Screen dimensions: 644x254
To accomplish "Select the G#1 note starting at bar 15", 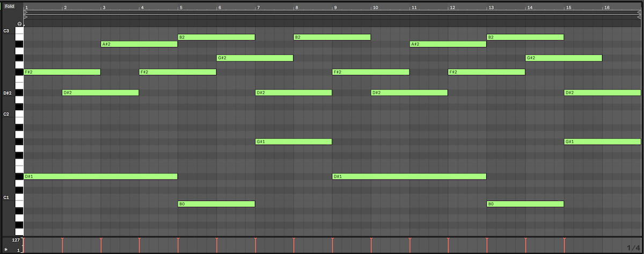I will pos(603,141).
